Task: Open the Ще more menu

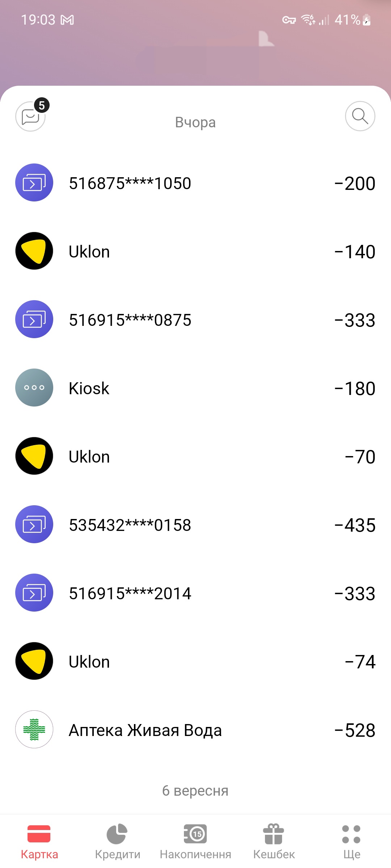Action: (x=351, y=841)
